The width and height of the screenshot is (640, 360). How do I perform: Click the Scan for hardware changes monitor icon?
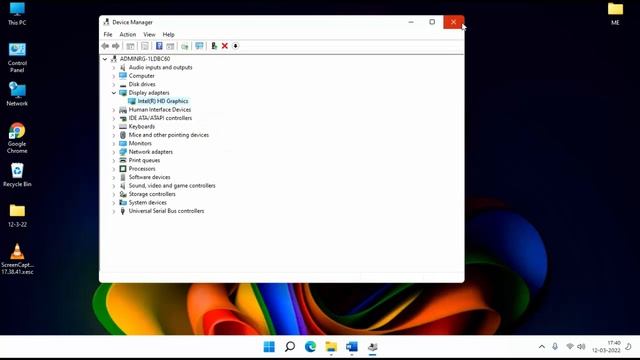point(199,46)
